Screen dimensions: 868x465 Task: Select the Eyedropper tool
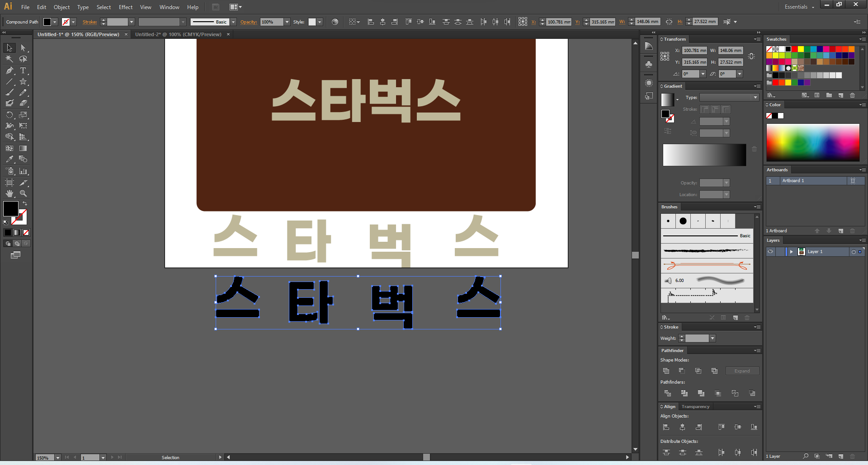click(9, 159)
